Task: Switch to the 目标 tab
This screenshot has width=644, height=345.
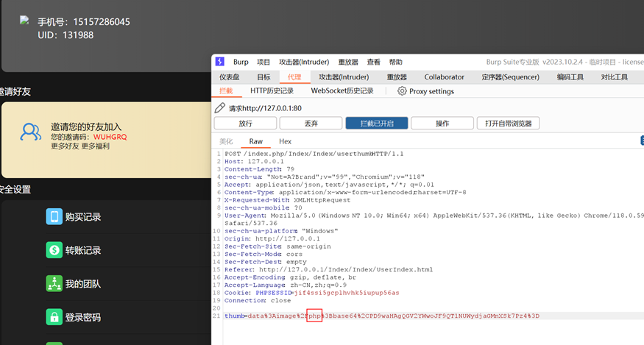Action: pyautogui.click(x=263, y=77)
